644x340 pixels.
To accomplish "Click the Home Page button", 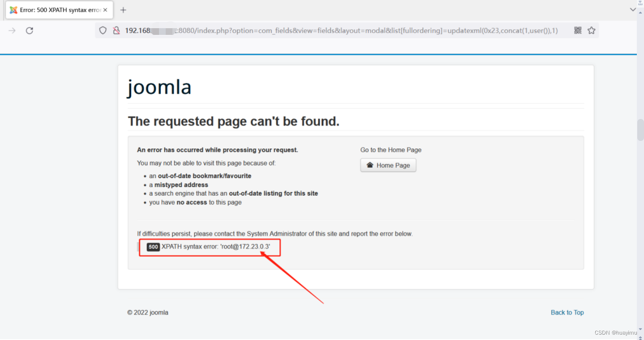I will pos(388,165).
